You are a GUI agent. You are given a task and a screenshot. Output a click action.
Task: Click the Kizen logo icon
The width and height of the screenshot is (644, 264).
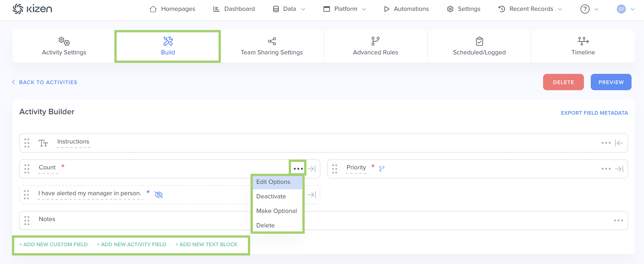[18, 9]
